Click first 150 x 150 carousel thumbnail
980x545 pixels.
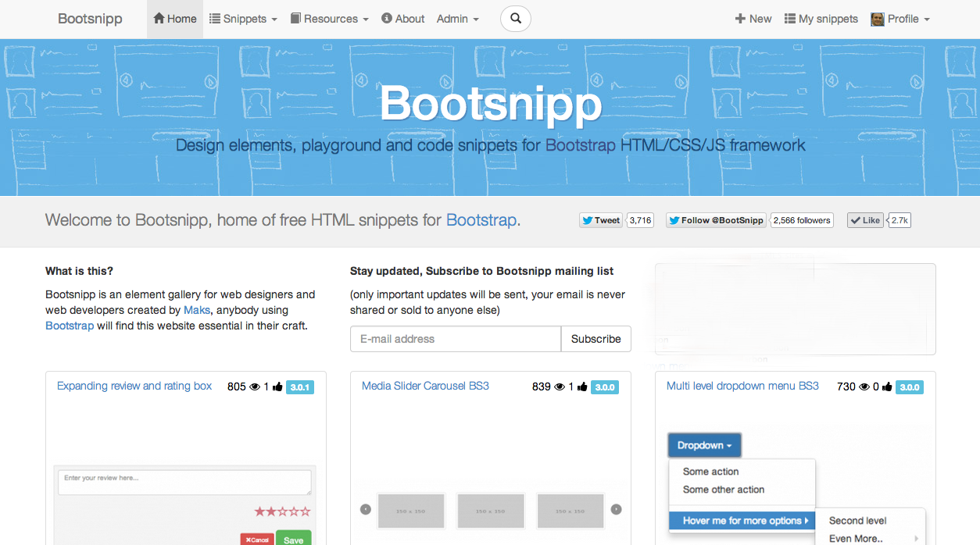(411, 511)
